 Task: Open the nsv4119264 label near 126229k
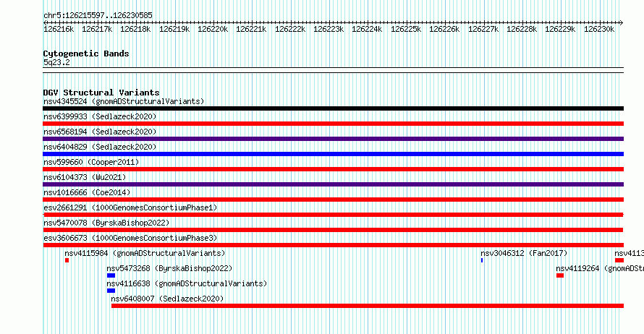(x=600, y=268)
